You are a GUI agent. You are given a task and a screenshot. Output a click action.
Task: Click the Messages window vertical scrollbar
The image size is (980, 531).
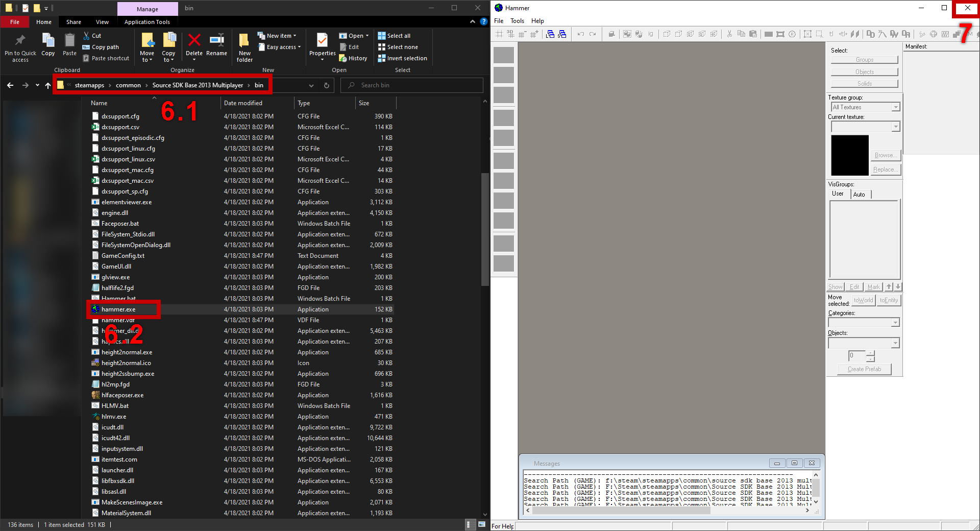pyautogui.click(x=816, y=487)
